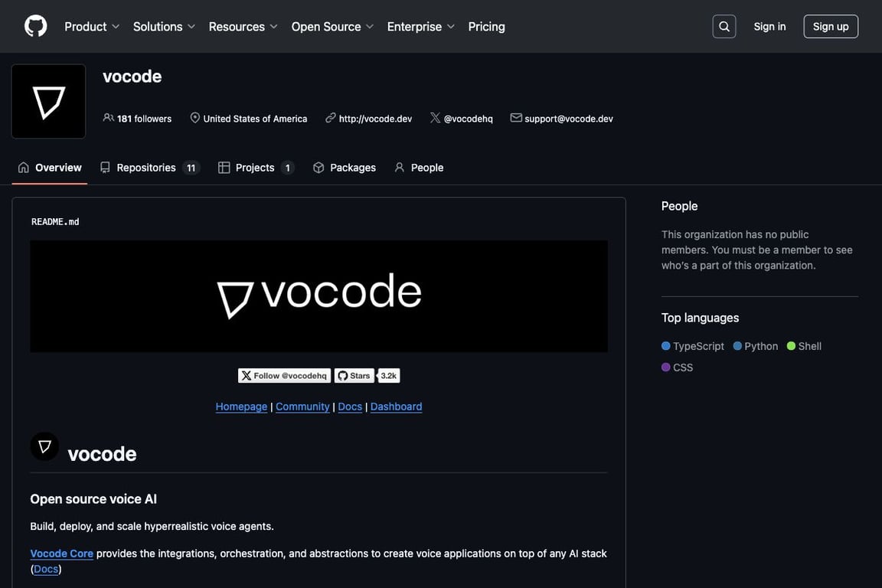The height and width of the screenshot is (588, 882).
Task: Expand the Product menu
Action: 92,27
